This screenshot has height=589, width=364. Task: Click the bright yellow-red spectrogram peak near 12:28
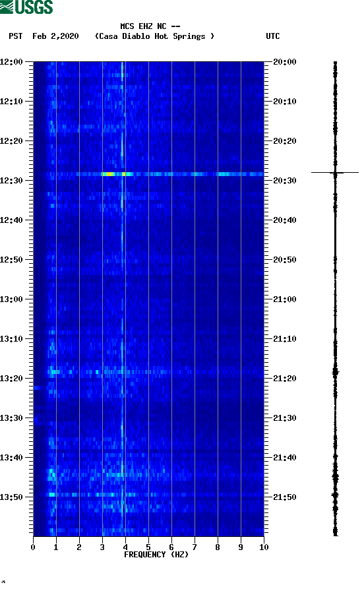coord(109,174)
